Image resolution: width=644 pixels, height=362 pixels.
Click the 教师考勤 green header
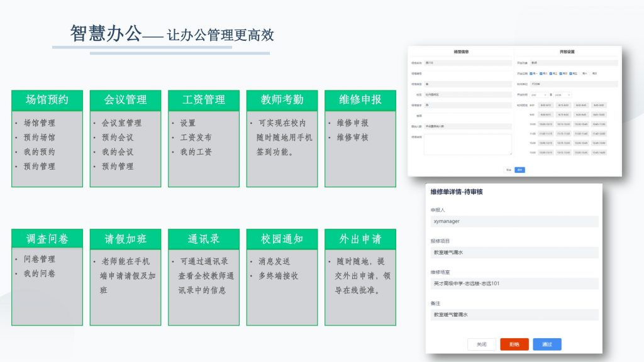[x=282, y=100]
